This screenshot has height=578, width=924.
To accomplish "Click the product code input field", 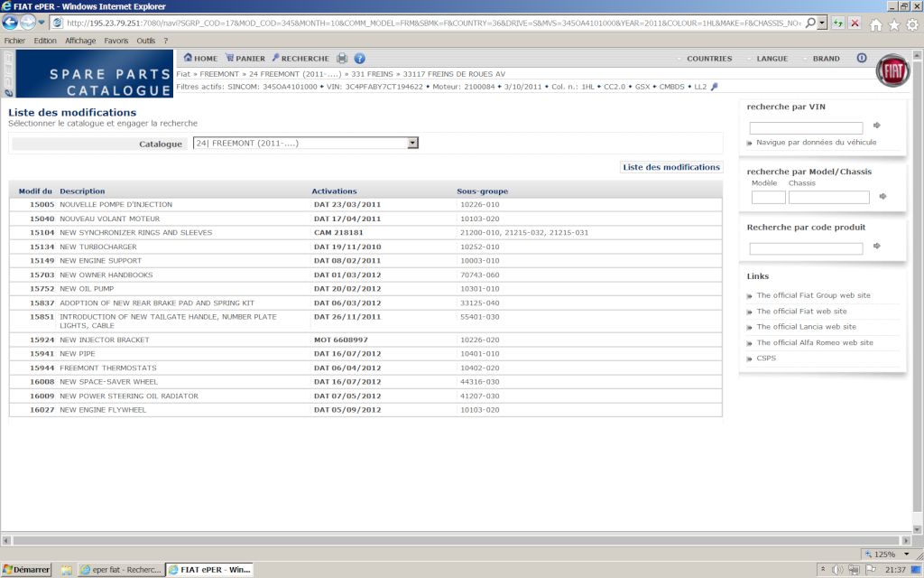I will [x=806, y=248].
